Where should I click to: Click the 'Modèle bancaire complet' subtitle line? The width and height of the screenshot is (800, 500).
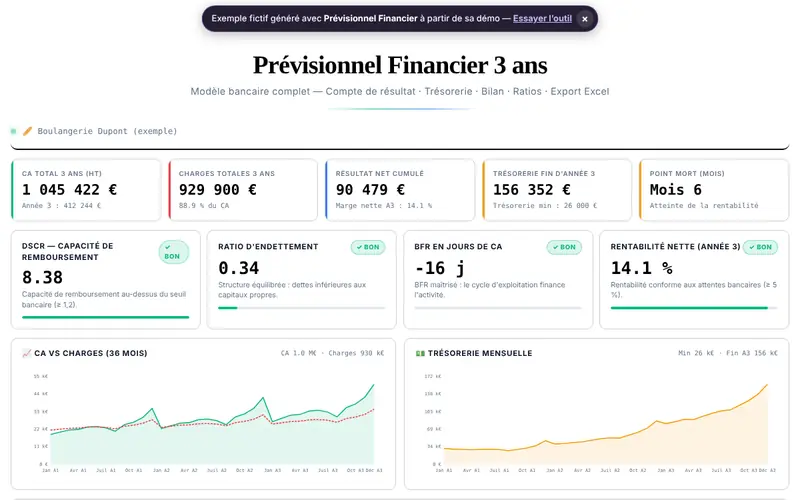point(400,91)
